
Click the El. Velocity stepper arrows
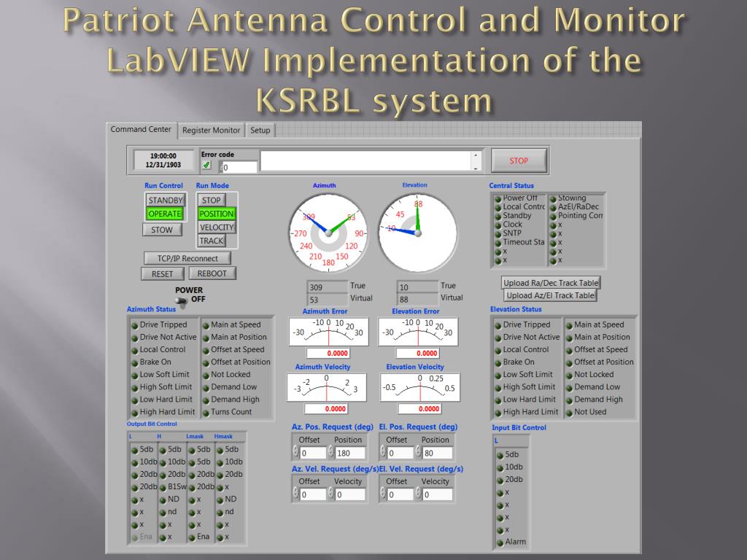418,494
